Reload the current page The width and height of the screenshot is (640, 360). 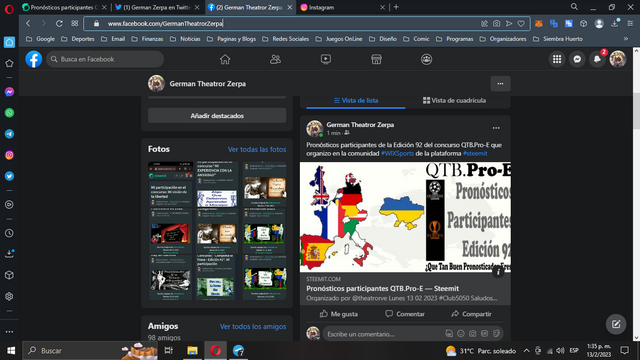click(59, 24)
